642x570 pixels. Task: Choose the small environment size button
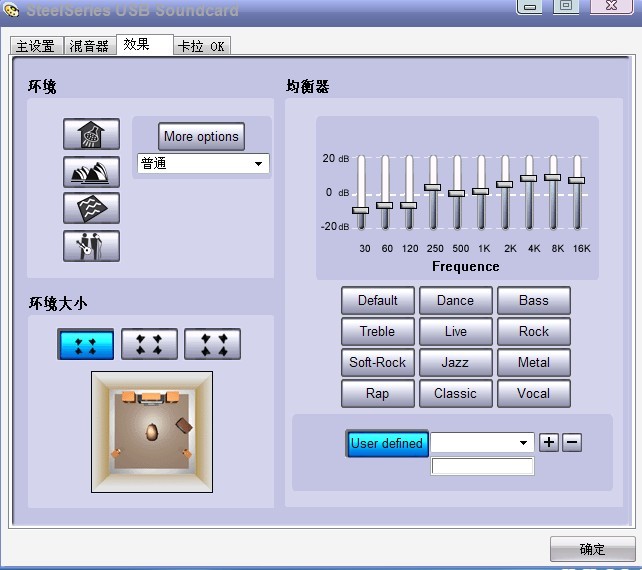(85, 344)
